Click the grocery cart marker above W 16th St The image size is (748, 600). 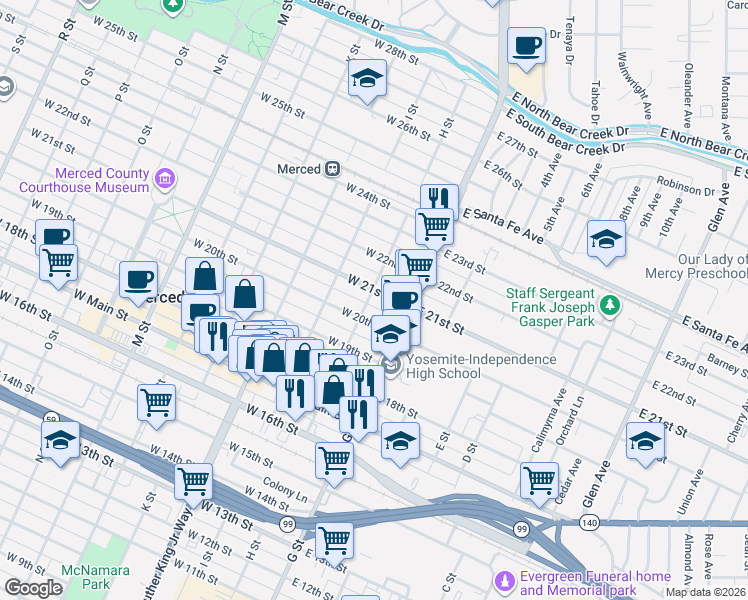point(58,267)
